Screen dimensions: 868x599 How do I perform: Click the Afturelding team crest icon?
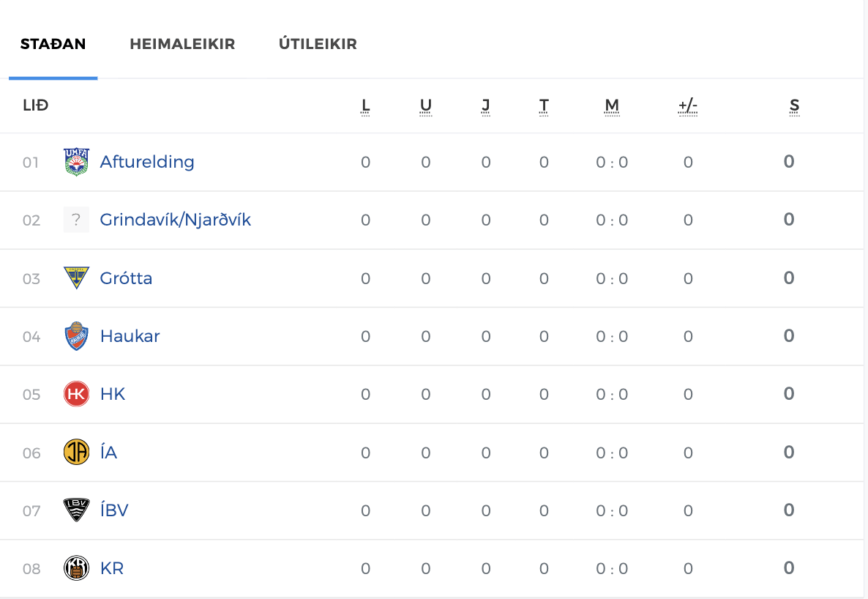coord(76,162)
